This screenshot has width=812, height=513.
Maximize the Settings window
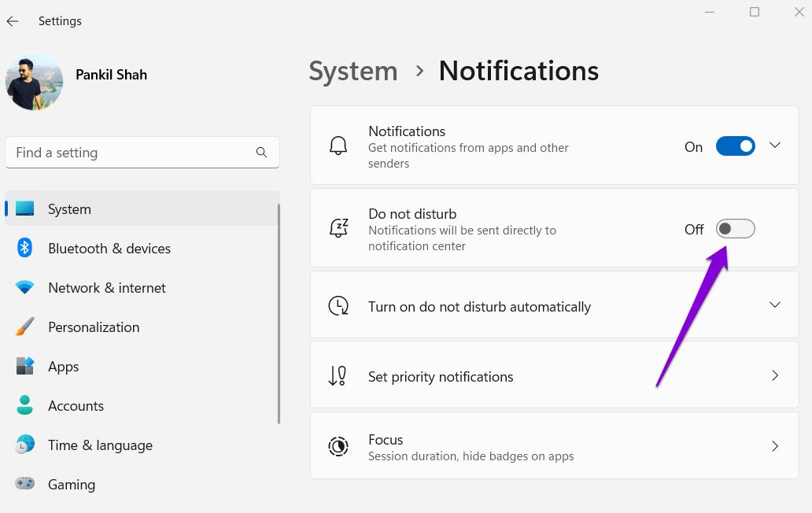755,12
